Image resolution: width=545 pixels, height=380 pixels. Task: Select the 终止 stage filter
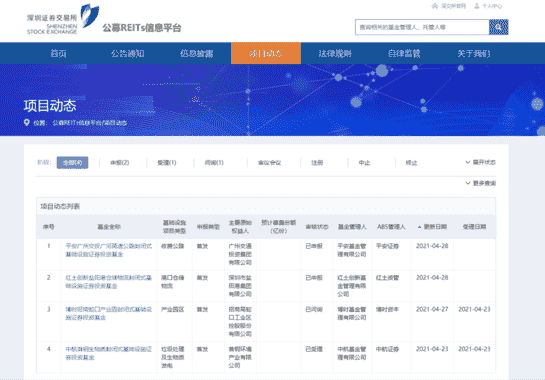tap(412, 162)
